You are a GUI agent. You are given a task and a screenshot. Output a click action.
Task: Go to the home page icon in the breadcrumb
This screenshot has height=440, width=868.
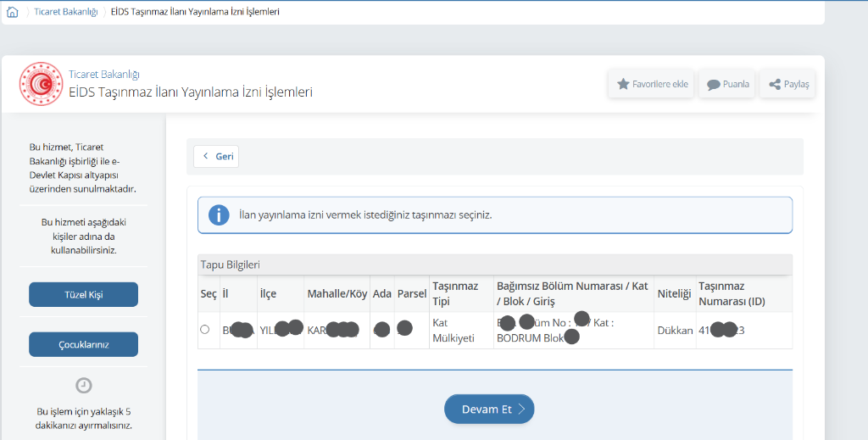pos(12,12)
